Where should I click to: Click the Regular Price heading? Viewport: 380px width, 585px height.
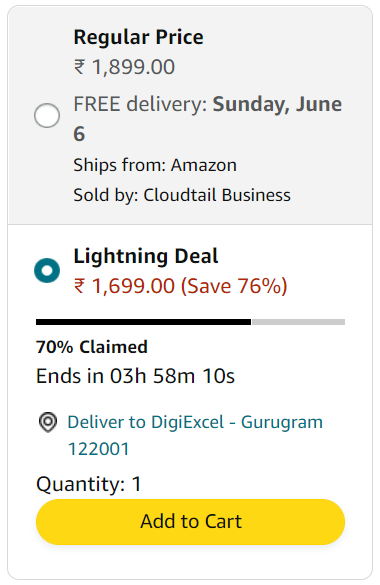[138, 37]
